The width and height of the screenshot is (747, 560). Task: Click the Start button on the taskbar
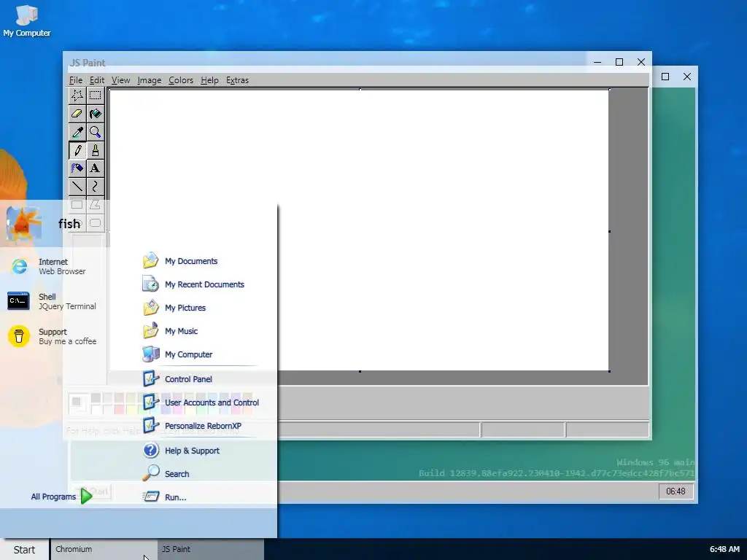[24, 550]
